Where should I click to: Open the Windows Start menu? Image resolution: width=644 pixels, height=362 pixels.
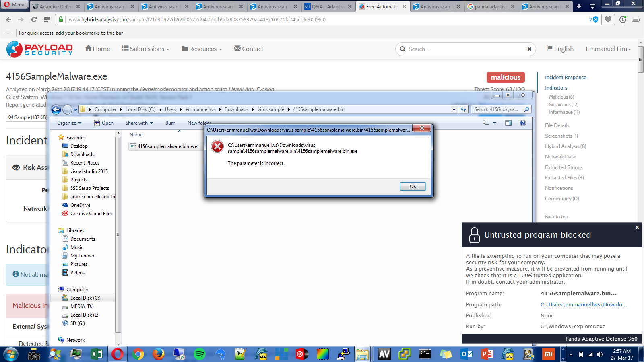(10, 354)
